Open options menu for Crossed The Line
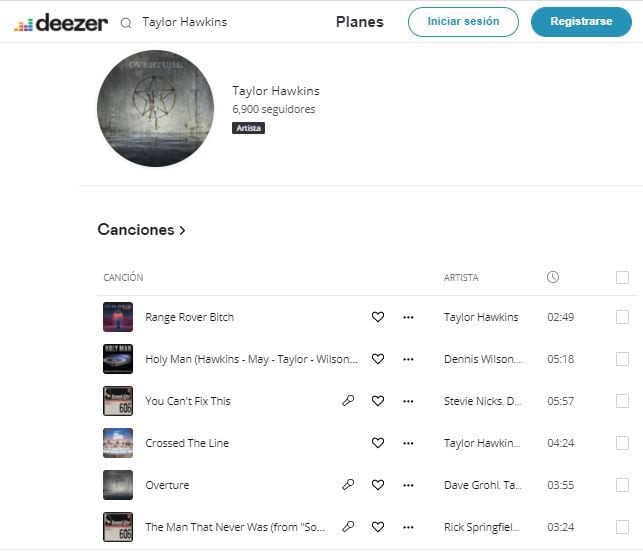This screenshot has width=643, height=556. (x=408, y=443)
